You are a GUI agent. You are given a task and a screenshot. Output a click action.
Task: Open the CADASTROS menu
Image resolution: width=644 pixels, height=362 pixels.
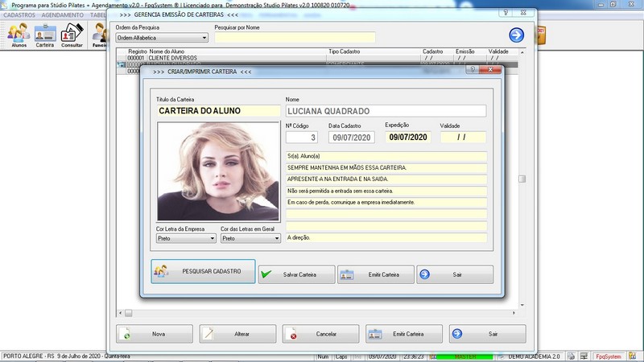tap(19, 15)
